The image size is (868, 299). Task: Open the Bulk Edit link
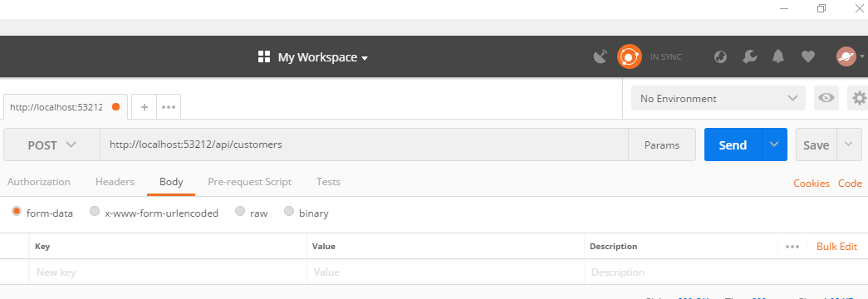click(836, 247)
